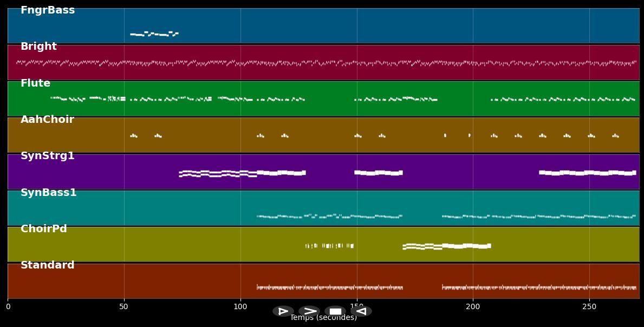The width and height of the screenshot is (644, 327).
Task: Click the short staccato notes in ChoirPd
Action: click(329, 246)
